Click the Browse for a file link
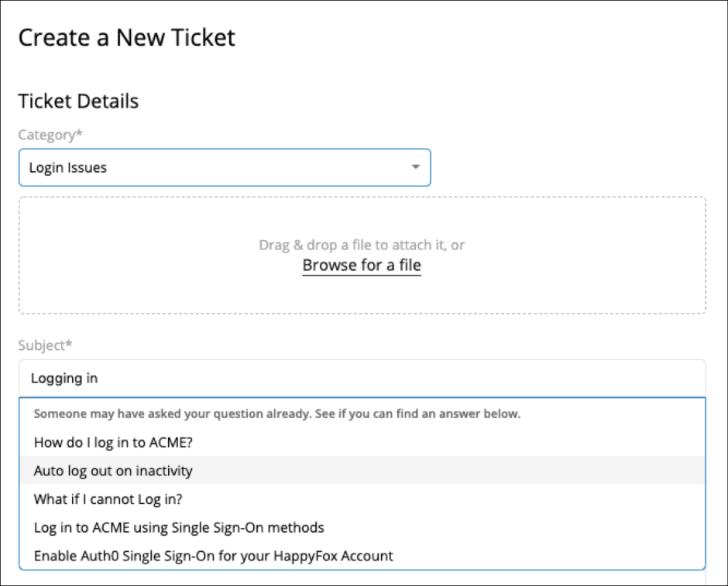 362,266
